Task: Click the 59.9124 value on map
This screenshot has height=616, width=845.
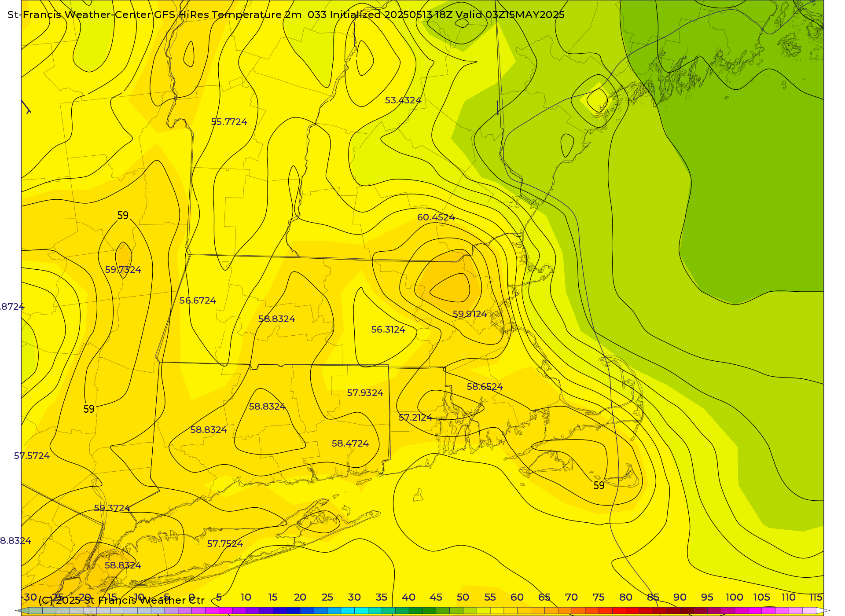Action: point(470,314)
